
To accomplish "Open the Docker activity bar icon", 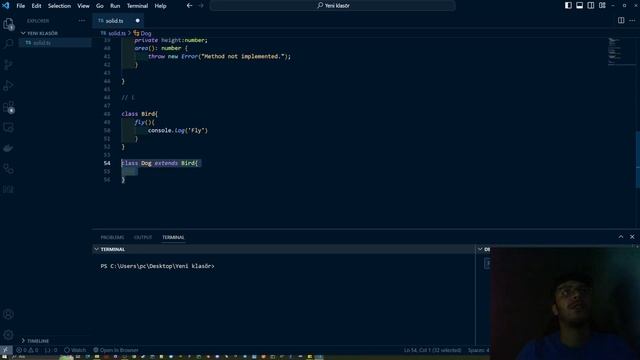I will point(8,148).
